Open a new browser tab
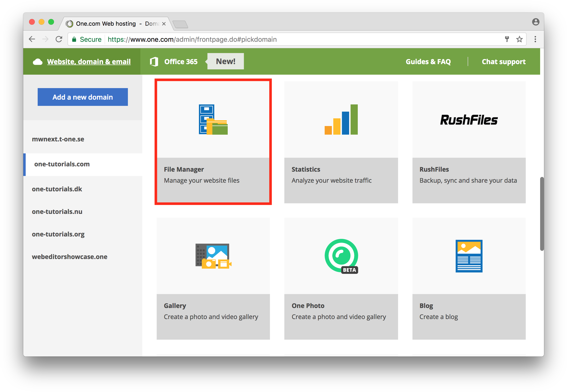This screenshot has width=567, height=392. 180,24
